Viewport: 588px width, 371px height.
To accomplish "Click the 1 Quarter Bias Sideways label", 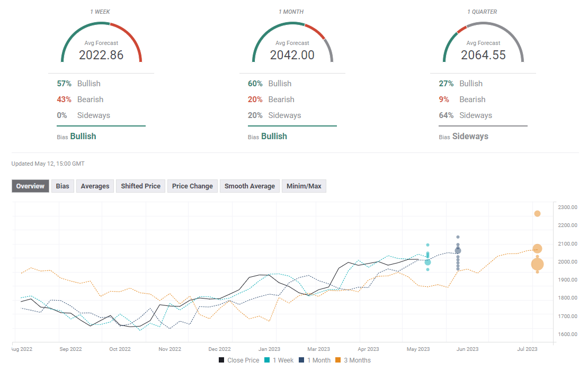I will 470,136.
